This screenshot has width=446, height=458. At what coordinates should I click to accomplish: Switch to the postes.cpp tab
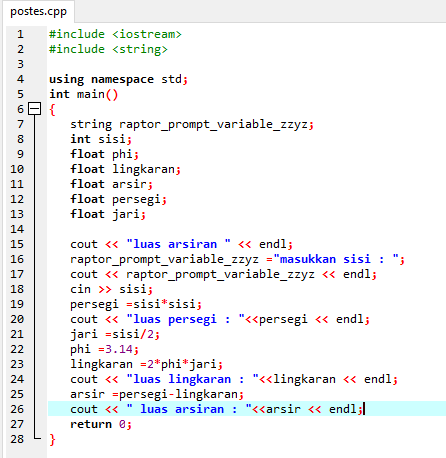38,11
